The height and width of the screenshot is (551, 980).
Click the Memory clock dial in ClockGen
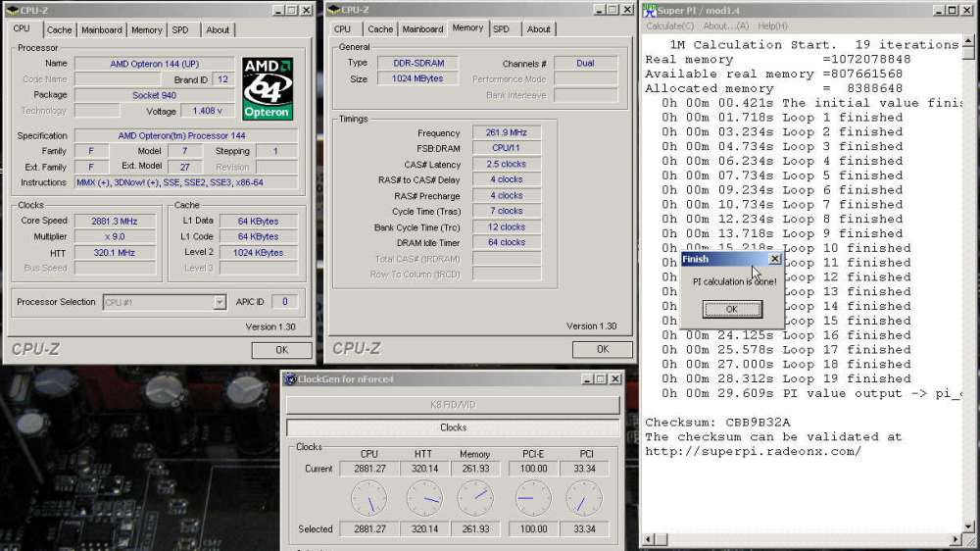coord(475,498)
